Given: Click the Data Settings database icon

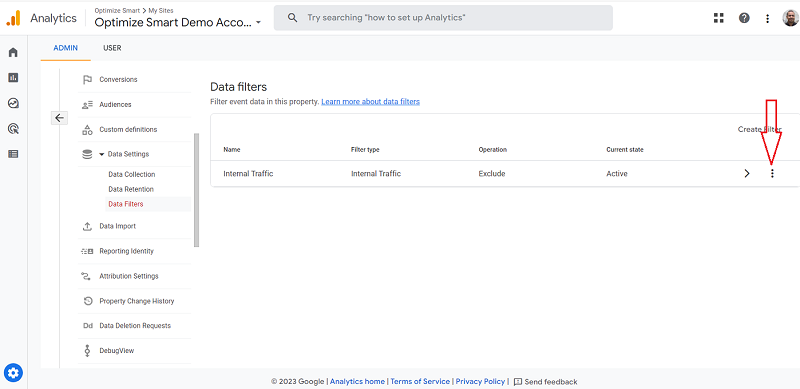Looking at the screenshot, I should [87, 154].
